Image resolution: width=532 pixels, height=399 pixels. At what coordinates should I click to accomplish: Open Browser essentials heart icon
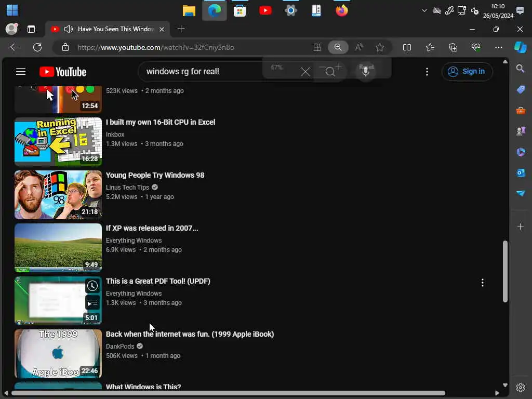pyautogui.click(x=476, y=47)
